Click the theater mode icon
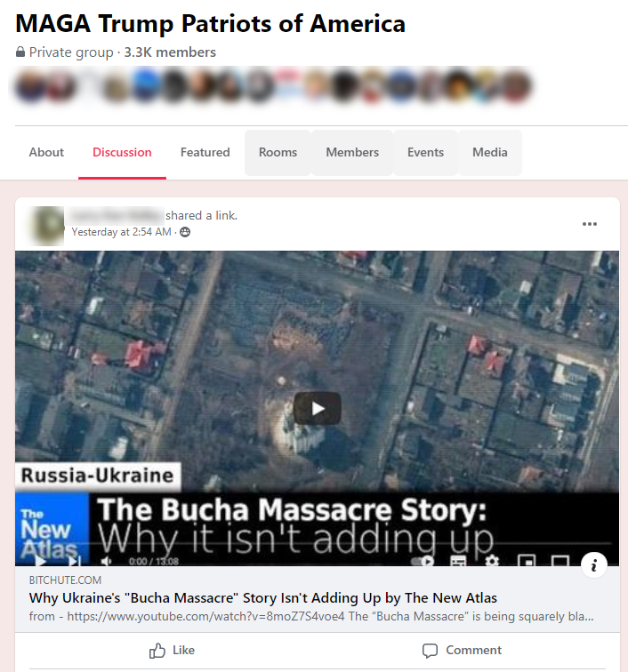Screen dimensions: 628x672 coord(560,561)
